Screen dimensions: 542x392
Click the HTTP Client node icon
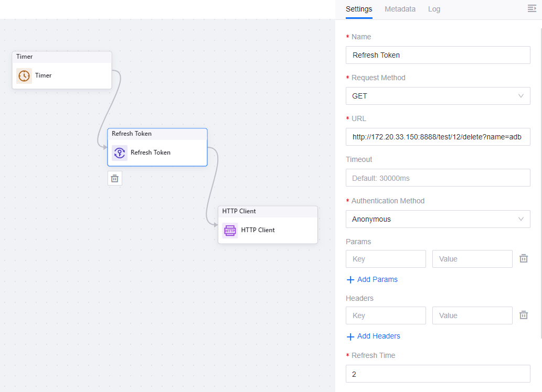coord(230,230)
